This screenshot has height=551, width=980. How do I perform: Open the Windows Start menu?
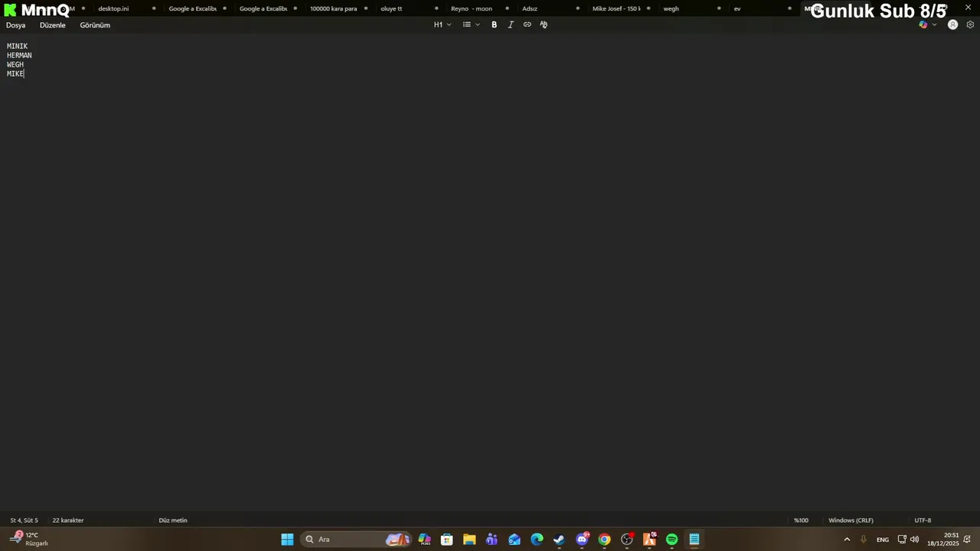point(287,540)
